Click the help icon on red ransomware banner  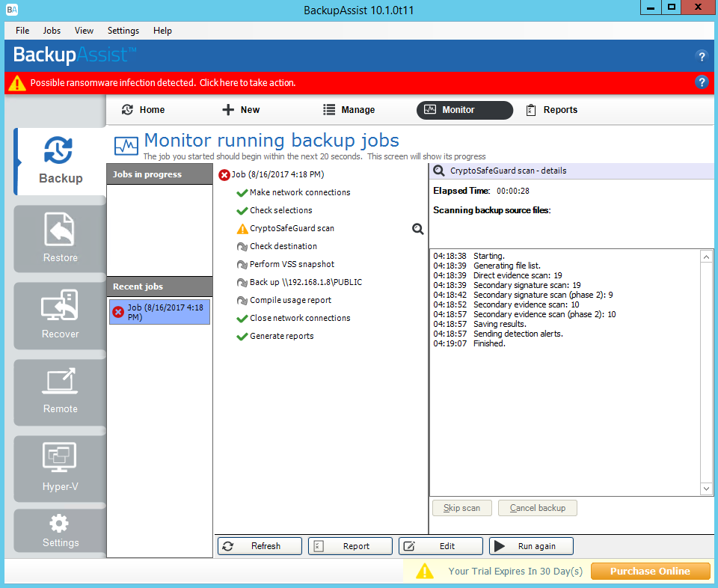pyautogui.click(x=701, y=82)
